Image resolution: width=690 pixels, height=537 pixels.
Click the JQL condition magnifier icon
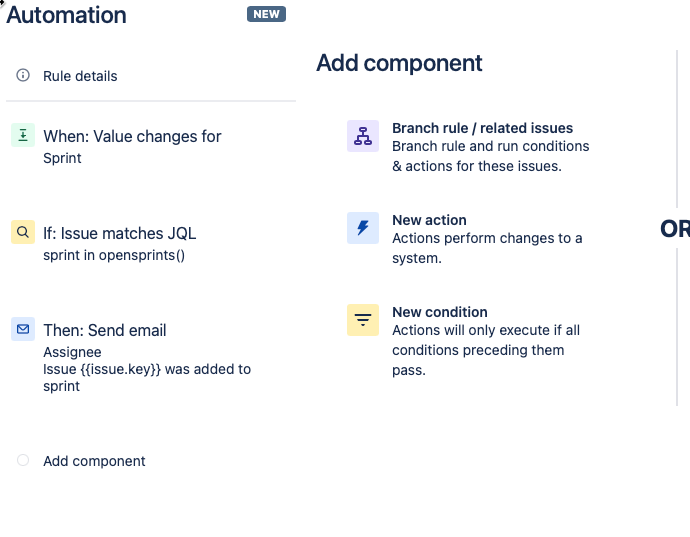23,232
